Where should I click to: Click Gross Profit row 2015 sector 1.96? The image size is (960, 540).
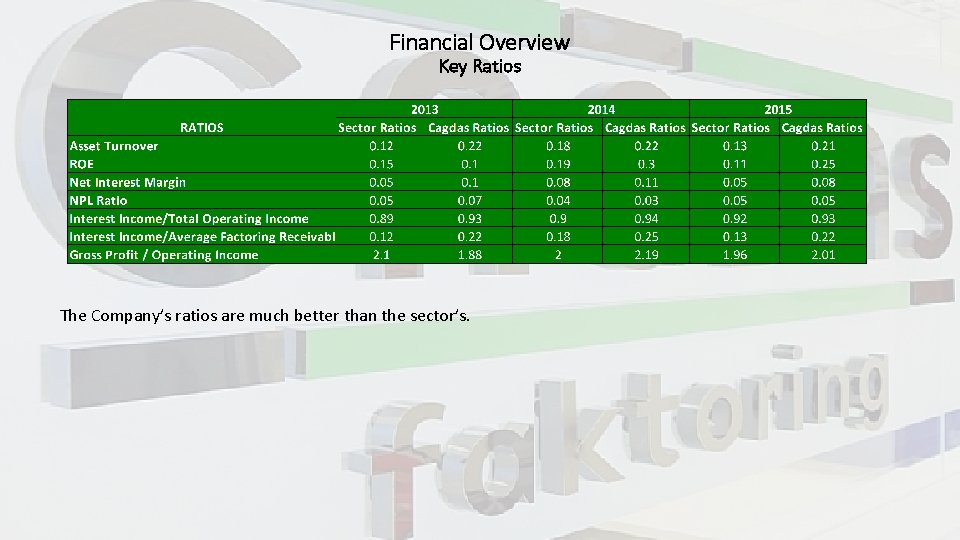pos(735,255)
